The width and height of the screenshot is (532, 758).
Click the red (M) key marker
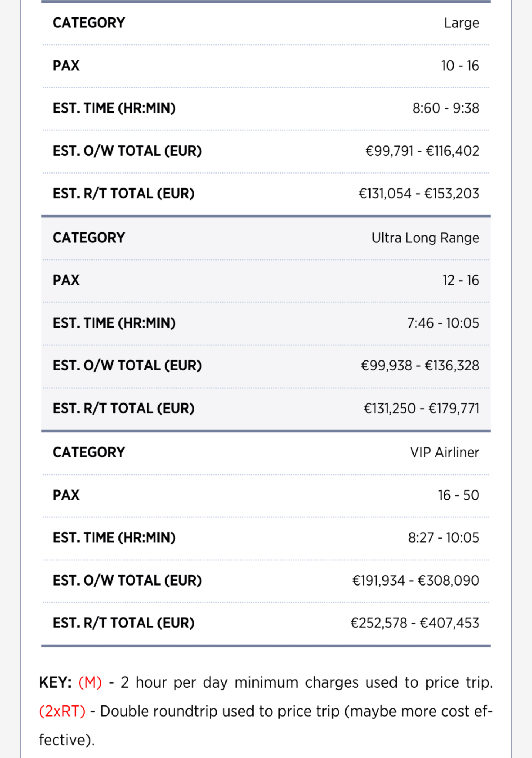[90, 682]
